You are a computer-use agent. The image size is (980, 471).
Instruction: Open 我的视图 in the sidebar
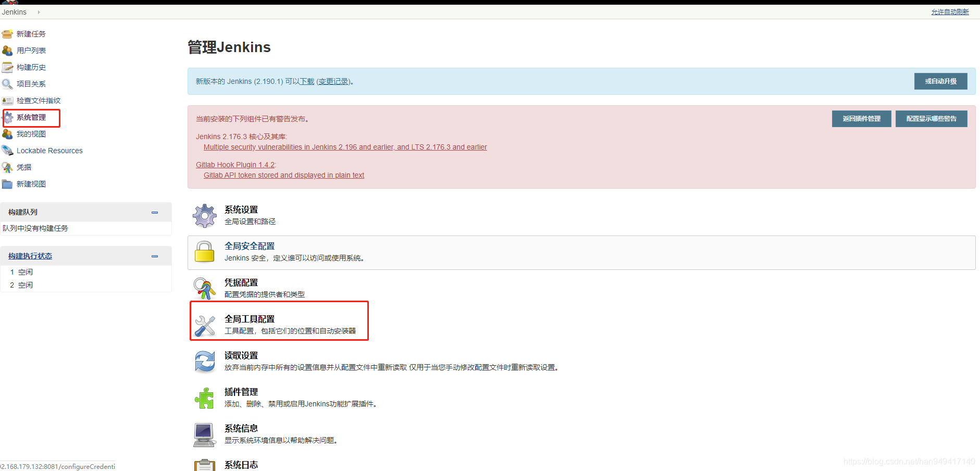coord(31,134)
